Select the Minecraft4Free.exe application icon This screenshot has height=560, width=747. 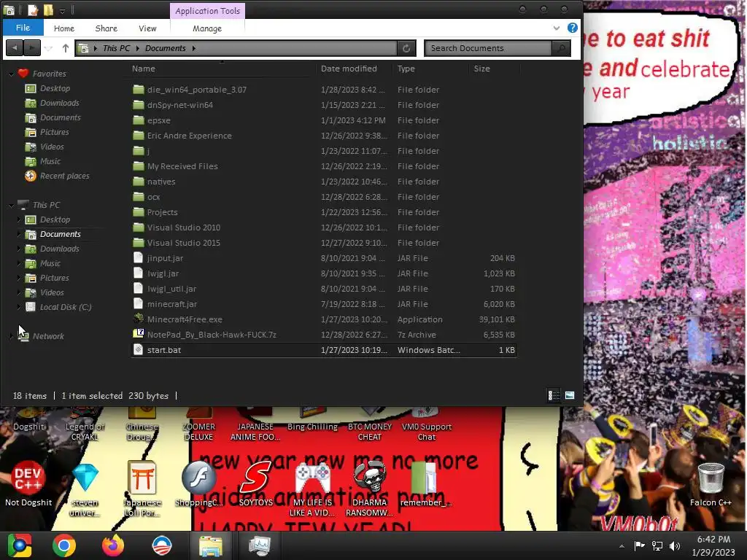point(138,319)
